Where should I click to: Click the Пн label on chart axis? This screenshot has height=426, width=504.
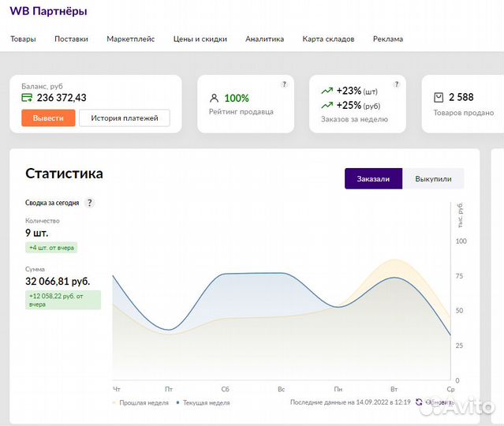point(338,390)
